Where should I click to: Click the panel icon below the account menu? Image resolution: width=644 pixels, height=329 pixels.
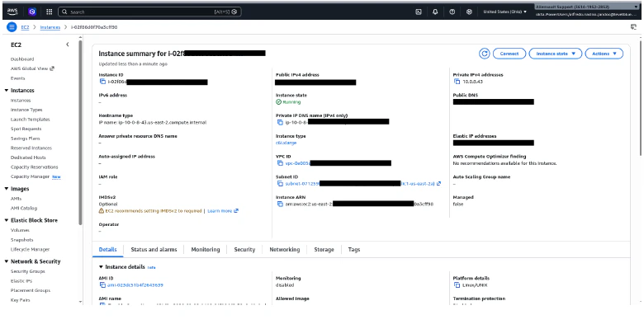point(633,27)
